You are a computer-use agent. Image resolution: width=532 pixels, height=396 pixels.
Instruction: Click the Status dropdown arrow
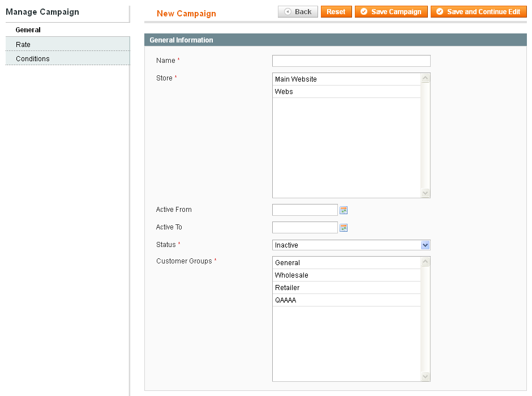pos(425,245)
